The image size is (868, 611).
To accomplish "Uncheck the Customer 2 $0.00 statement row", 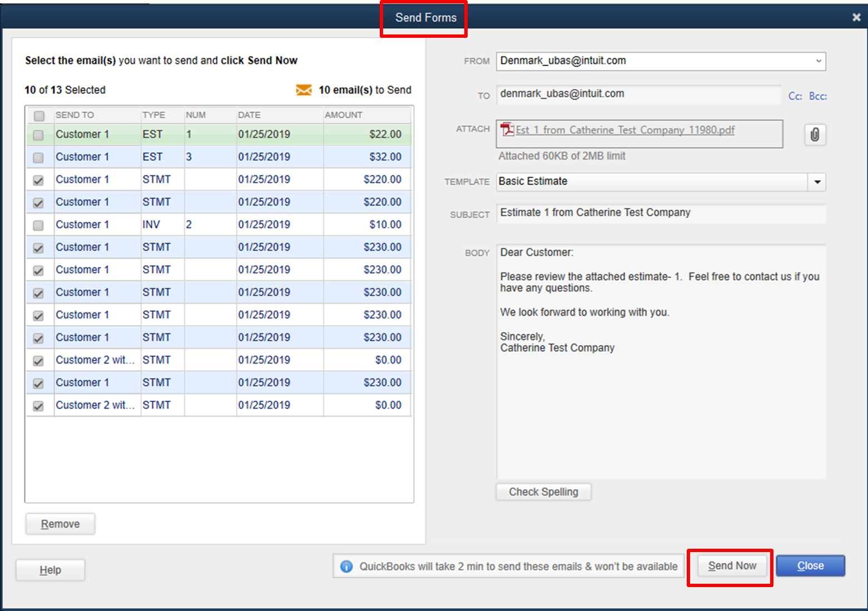I will coord(38,360).
